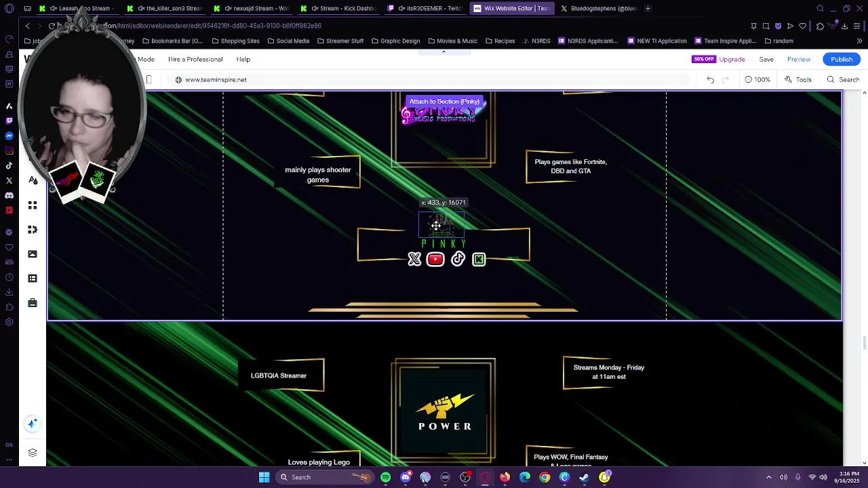Click the Kick icon under Pinky
The image size is (868, 488).
click(479, 259)
